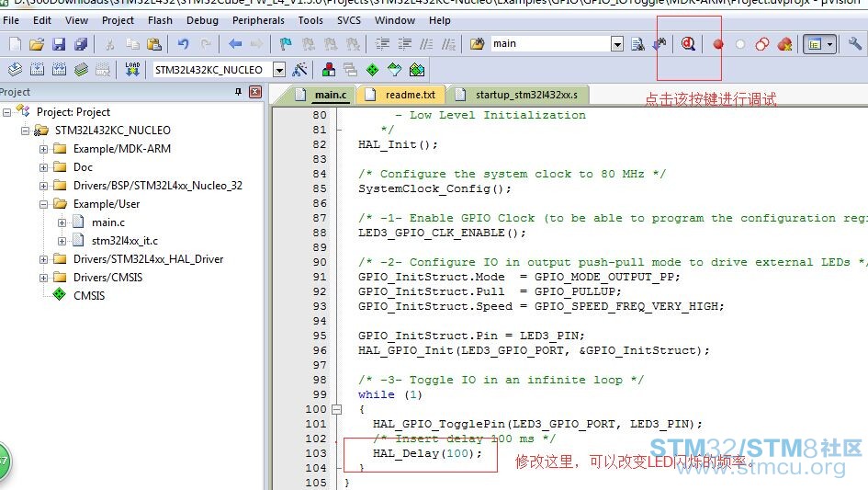
Task: Open the Project menu
Action: [118, 20]
